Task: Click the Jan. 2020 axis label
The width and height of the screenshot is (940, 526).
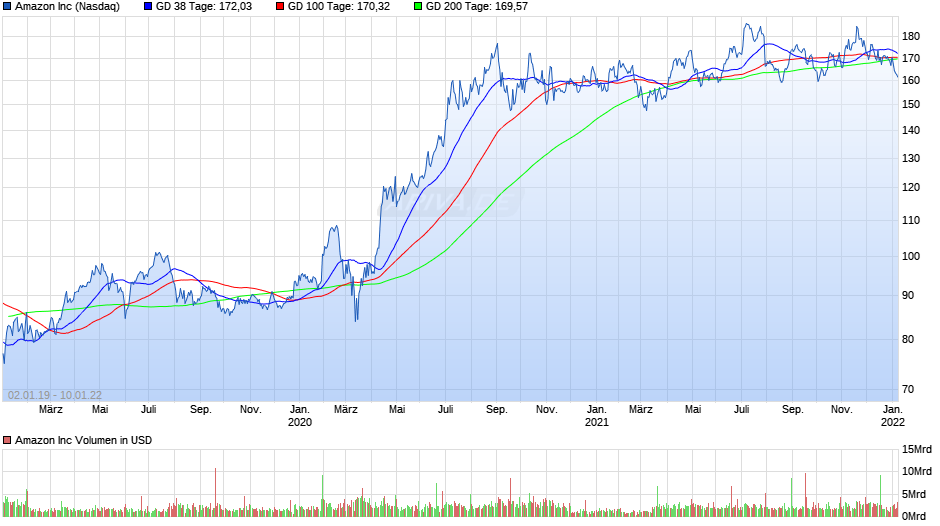Action: pyautogui.click(x=300, y=416)
